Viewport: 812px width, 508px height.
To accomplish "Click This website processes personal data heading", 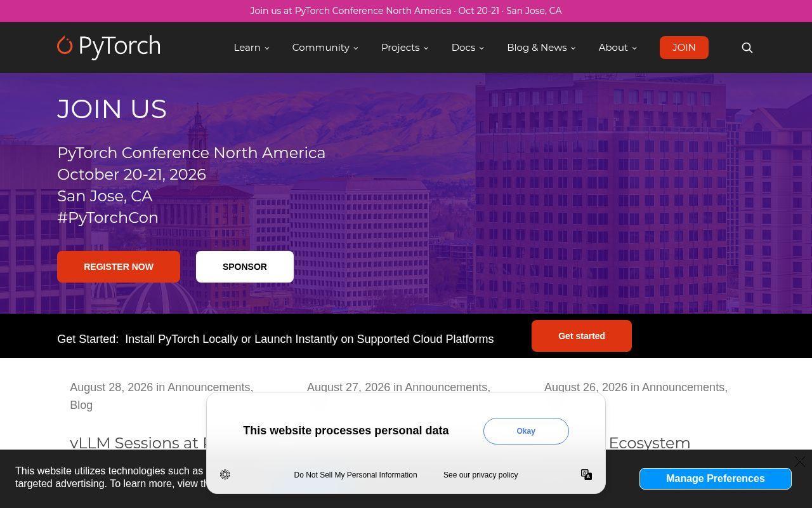I will click(x=346, y=431).
